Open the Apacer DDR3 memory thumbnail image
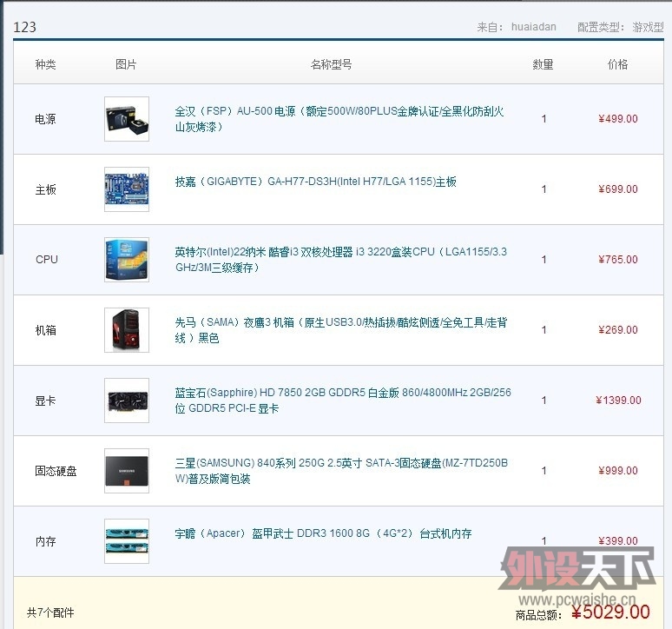Viewport: 672px width, 629px height. coord(127,540)
